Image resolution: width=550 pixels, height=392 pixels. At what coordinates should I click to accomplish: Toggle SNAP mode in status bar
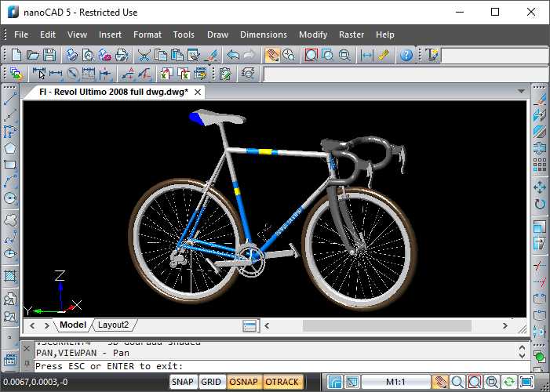[183, 382]
